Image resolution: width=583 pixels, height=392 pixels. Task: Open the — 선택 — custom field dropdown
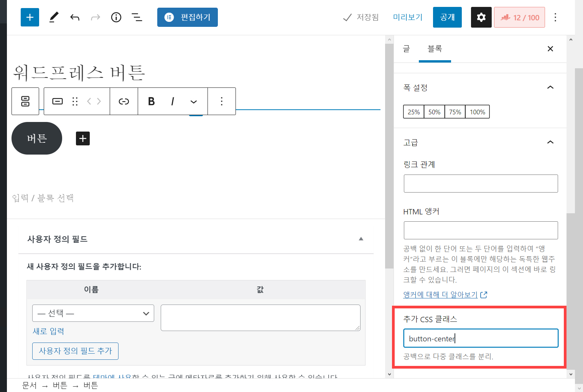93,313
